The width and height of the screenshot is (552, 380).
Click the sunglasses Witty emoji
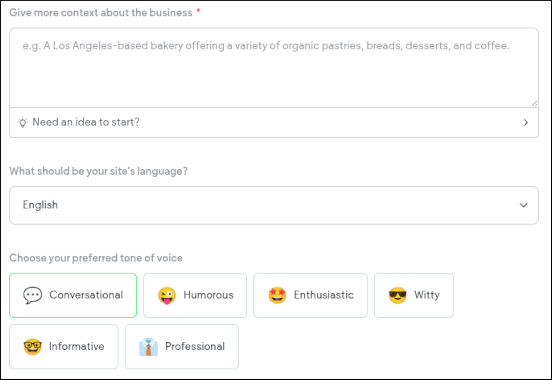(x=397, y=295)
